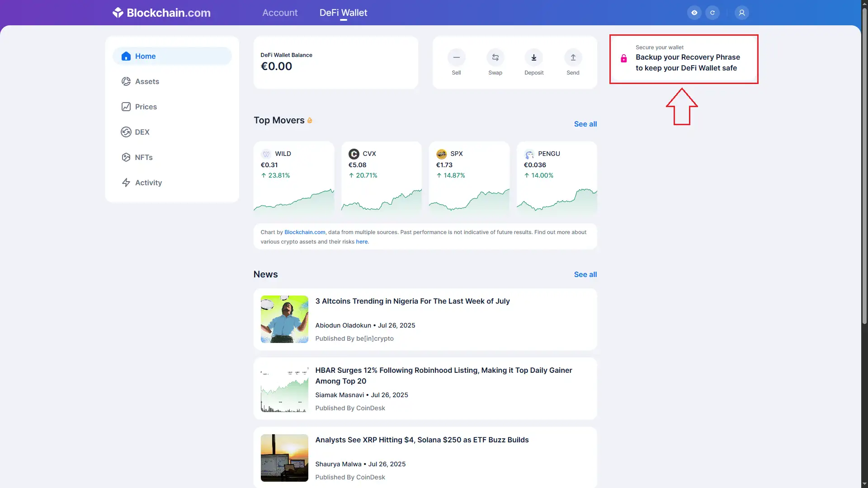This screenshot has width=868, height=488.
Task: Click the Blockchain.com chart credit link
Action: [305, 232]
